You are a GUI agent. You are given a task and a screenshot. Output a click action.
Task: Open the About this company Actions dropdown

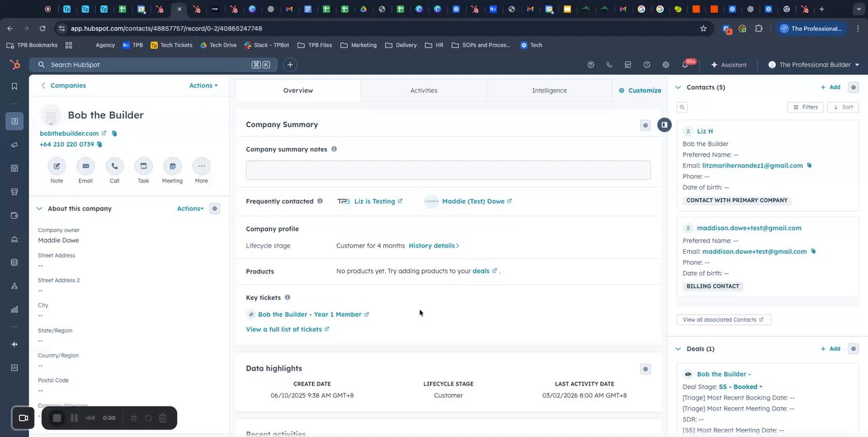coord(190,208)
